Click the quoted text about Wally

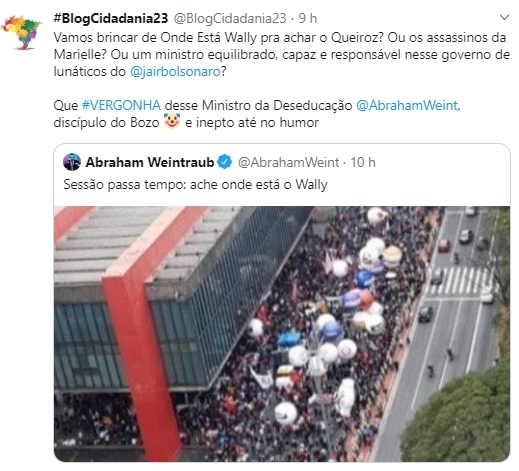click(x=195, y=184)
